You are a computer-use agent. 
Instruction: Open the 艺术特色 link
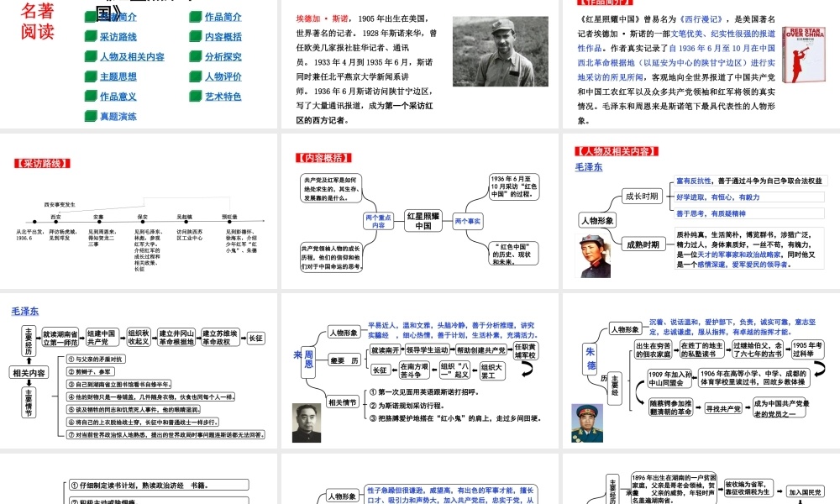click(x=223, y=96)
